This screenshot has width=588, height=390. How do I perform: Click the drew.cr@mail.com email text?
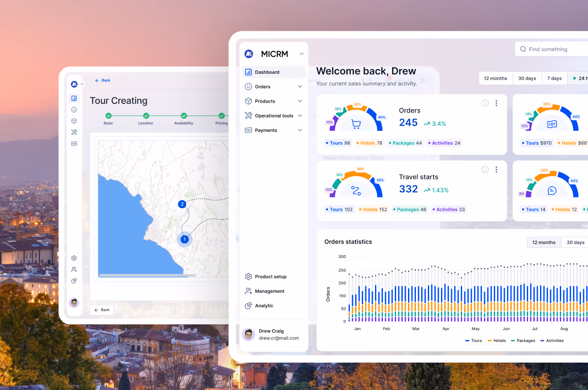(279, 338)
